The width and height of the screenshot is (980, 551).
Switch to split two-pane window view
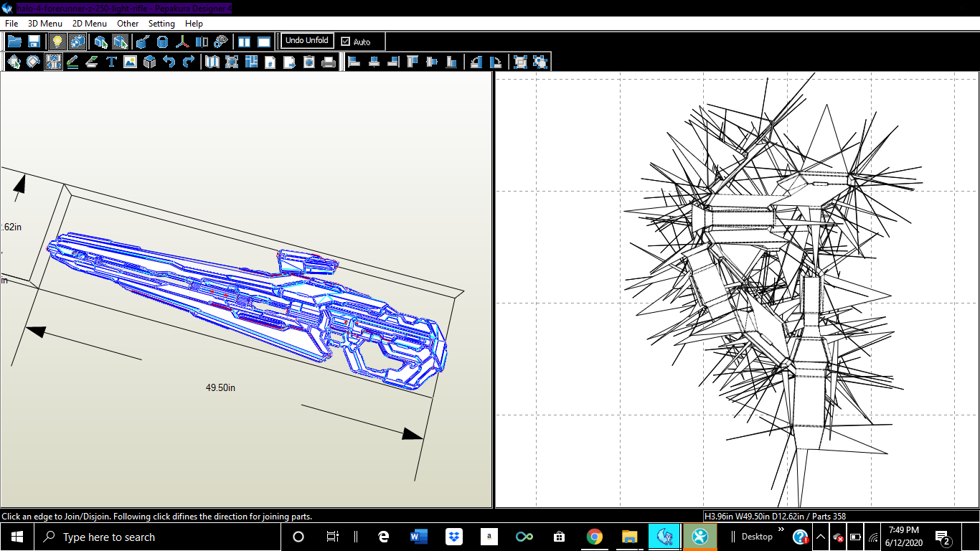(244, 42)
